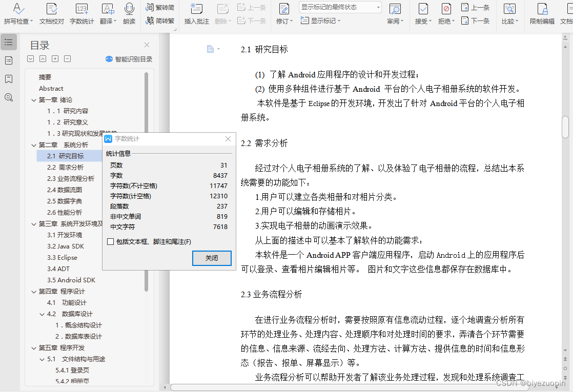
Task: Select 2.数据库表设计 in the outline
Action: (78, 337)
